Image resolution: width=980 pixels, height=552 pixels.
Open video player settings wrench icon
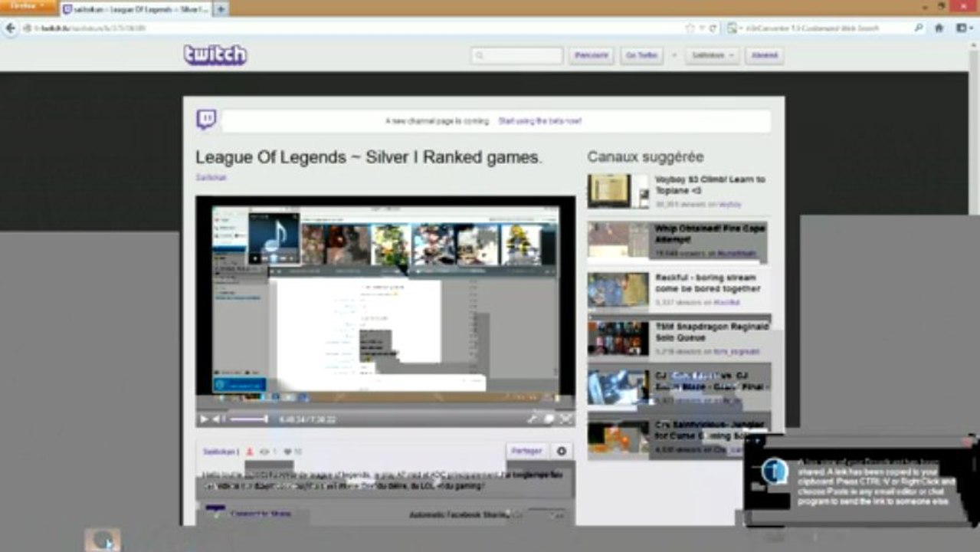[x=532, y=419]
